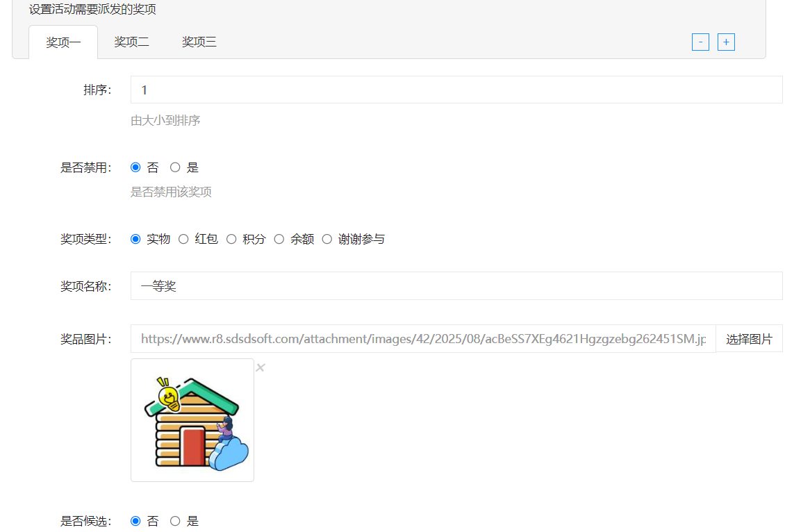Select 实物 award type option
The image size is (785, 532).
tap(135, 238)
